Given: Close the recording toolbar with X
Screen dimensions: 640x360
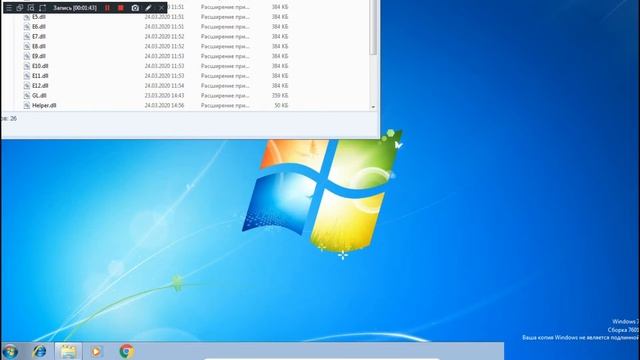Looking at the screenshot, I should (162, 8).
